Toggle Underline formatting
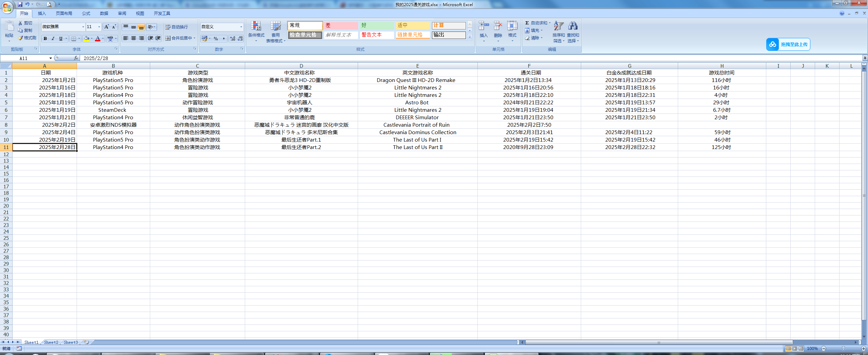Image resolution: width=868 pixels, height=355 pixels. pyautogui.click(x=61, y=39)
